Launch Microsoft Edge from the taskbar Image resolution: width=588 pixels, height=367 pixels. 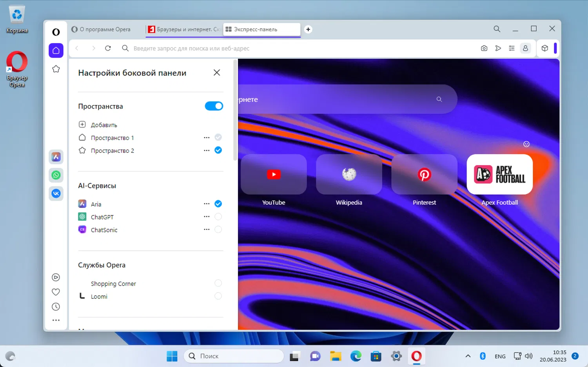(356, 356)
